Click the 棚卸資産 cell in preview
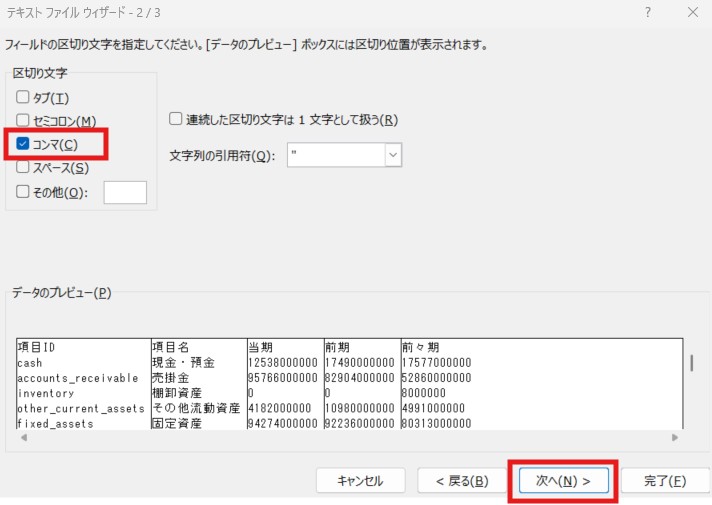 tap(177, 393)
